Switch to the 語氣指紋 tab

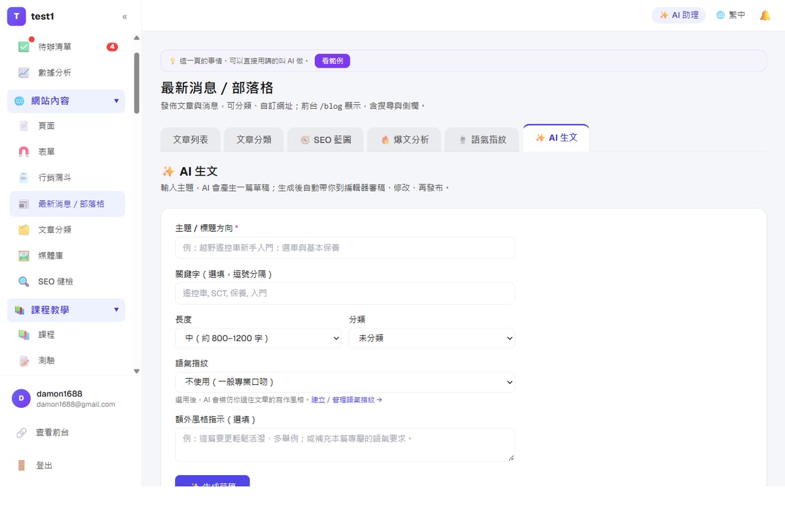(x=482, y=140)
